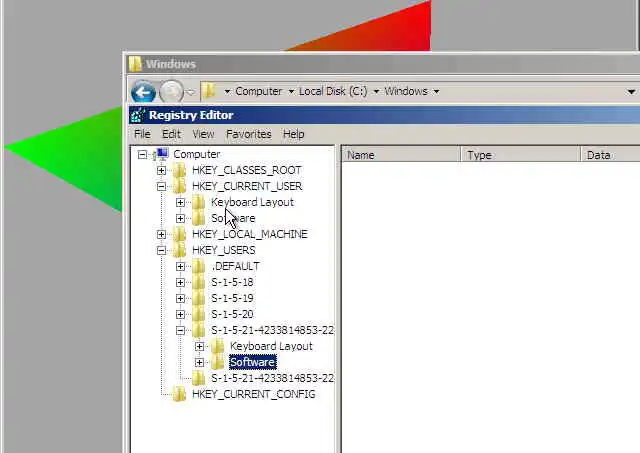The image size is (640, 453).
Task: Click .DEFAULT folder icon
Action: coord(198,266)
